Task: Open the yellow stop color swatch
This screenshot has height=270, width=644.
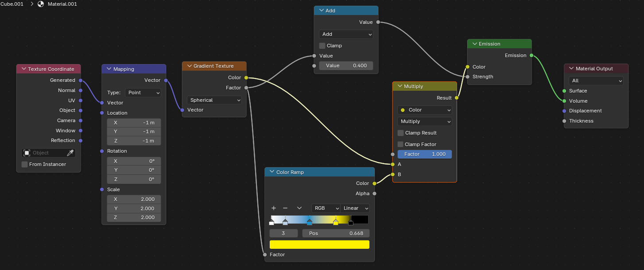Action: (x=319, y=244)
